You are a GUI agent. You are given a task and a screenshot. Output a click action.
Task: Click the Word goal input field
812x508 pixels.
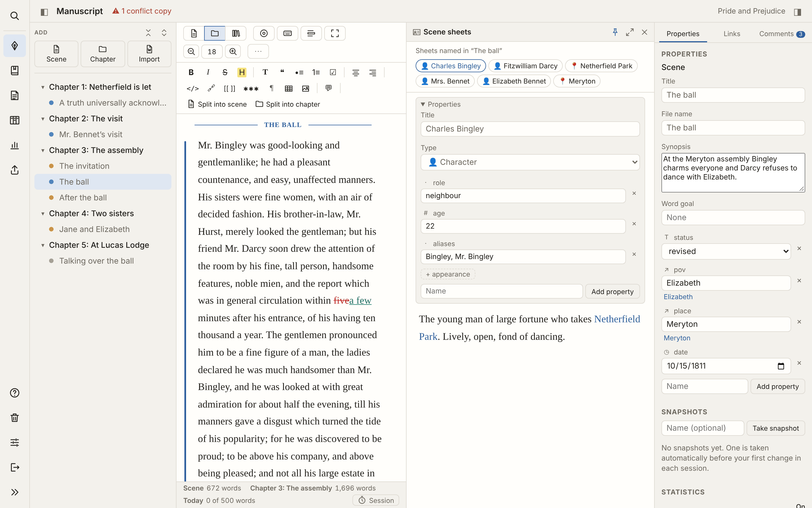coord(733,217)
